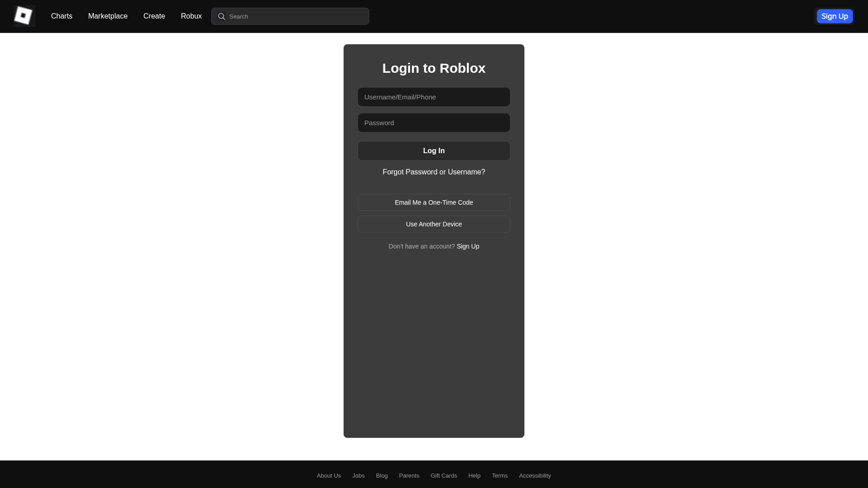Click the Log In button
The height and width of the screenshot is (488, 868).
pos(434,151)
